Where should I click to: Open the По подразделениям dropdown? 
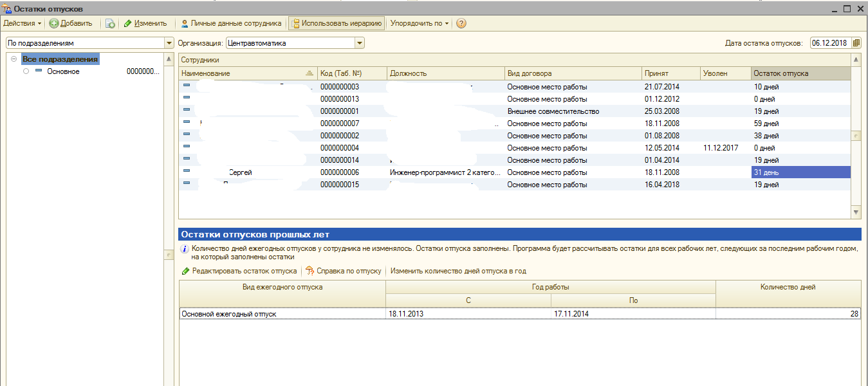pos(170,43)
